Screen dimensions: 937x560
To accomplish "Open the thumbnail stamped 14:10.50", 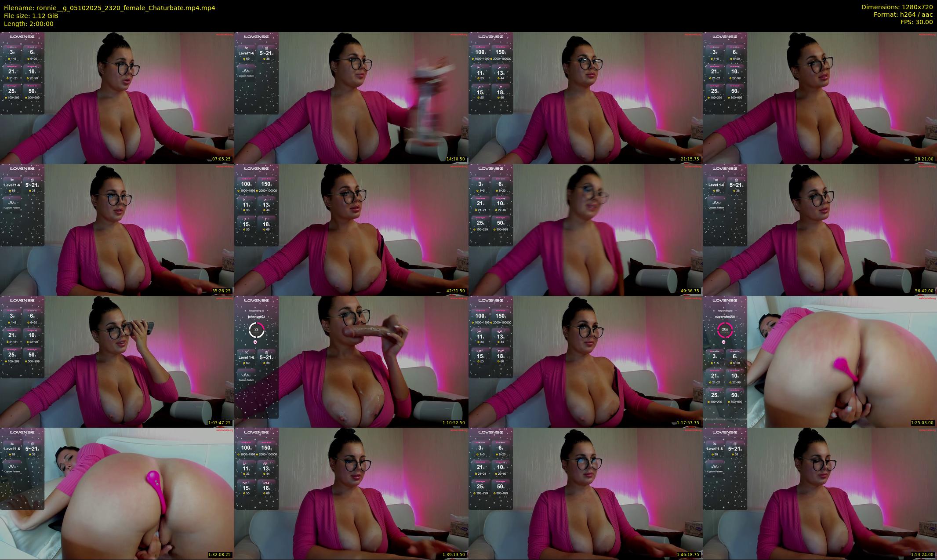I will tap(351, 98).
